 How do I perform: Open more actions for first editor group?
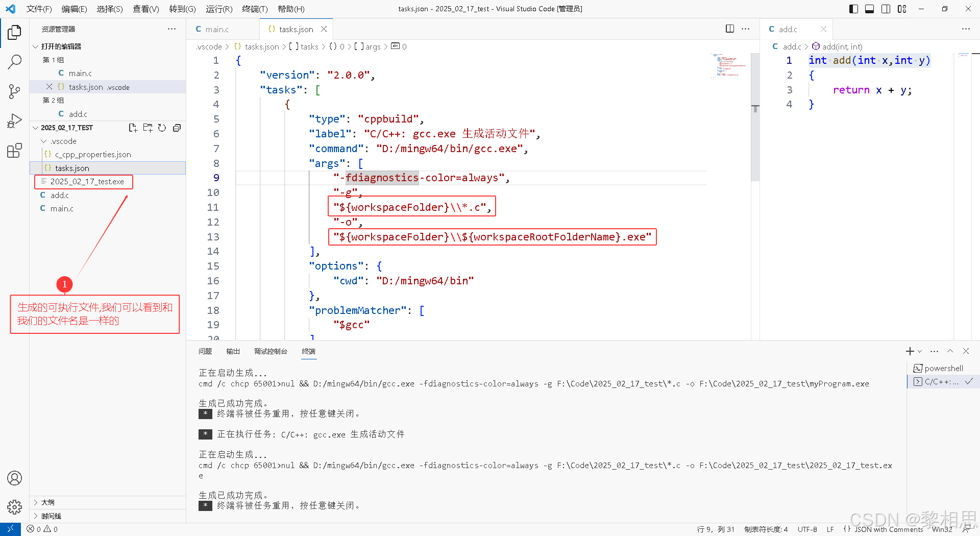click(x=746, y=29)
